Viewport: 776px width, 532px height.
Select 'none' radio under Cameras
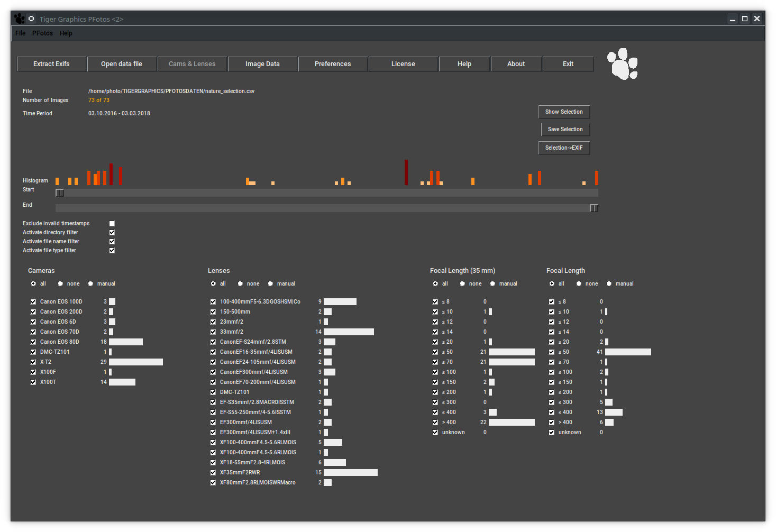click(60, 284)
